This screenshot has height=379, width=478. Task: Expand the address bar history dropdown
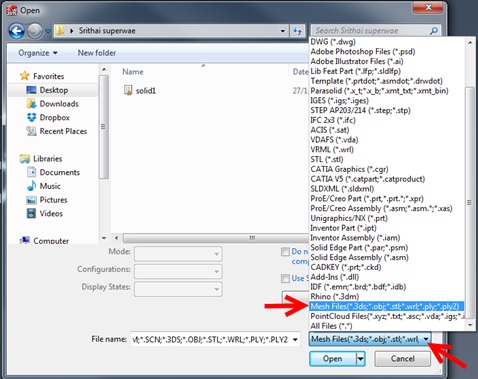point(283,31)
